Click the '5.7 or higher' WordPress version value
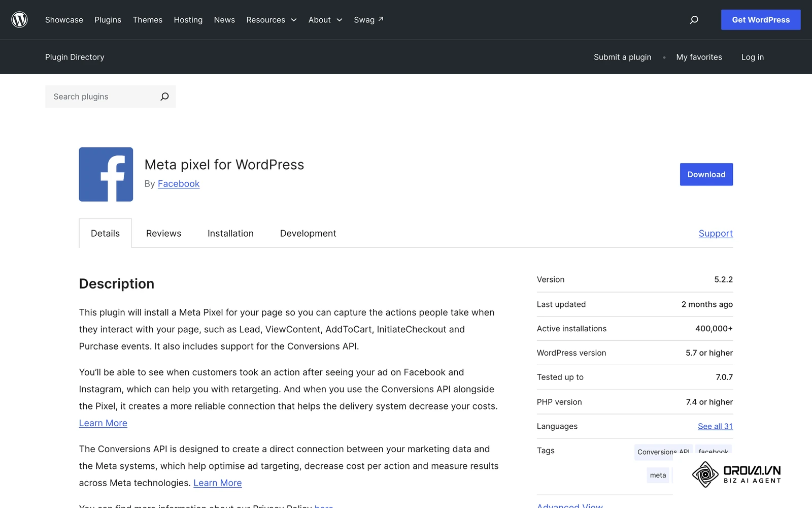This screenshot has height=508, width=812. tap(709, 353)
